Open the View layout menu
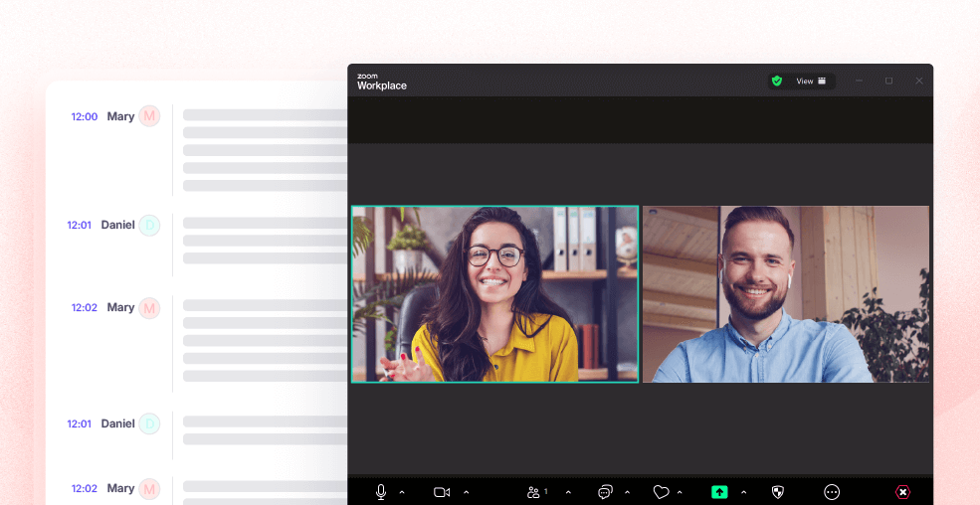This screenshot has height=505, width=980. (x=811, y=82)
